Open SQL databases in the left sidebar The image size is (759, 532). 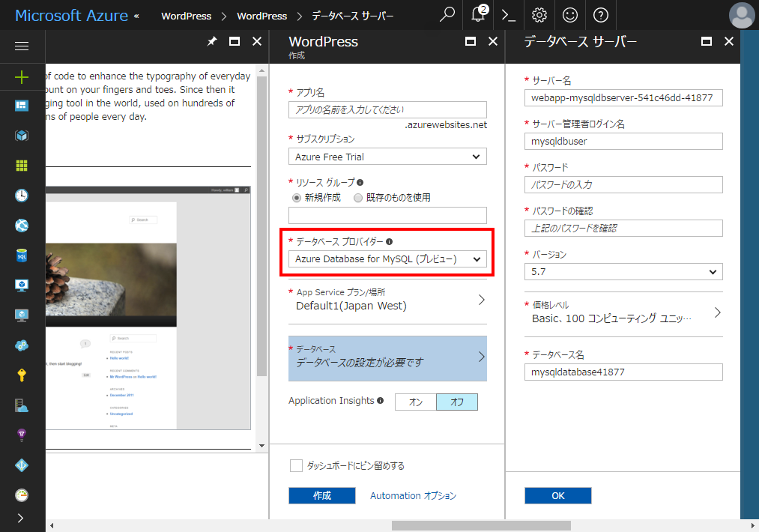(22, 256)
